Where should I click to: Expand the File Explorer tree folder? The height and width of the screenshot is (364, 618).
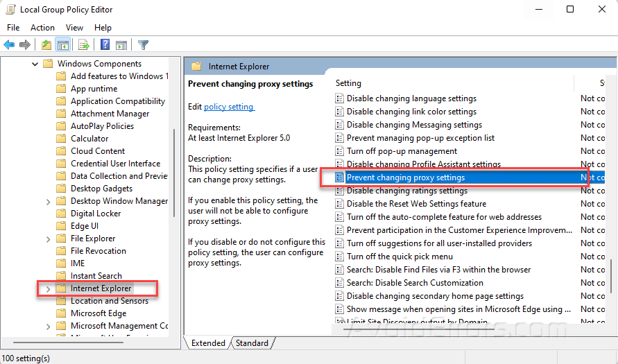pyautogui.click(x=47, y=239)
